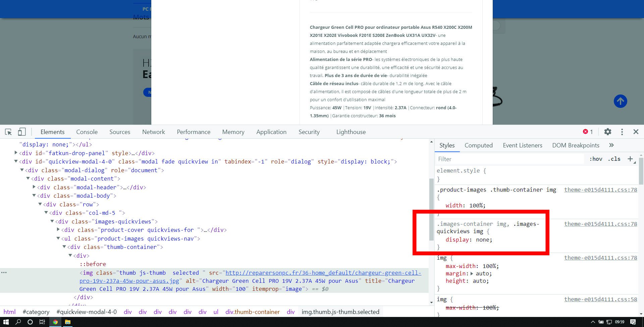Open the Security tab
The width and height of the screenshot is (644, 327).
point(309,132)
